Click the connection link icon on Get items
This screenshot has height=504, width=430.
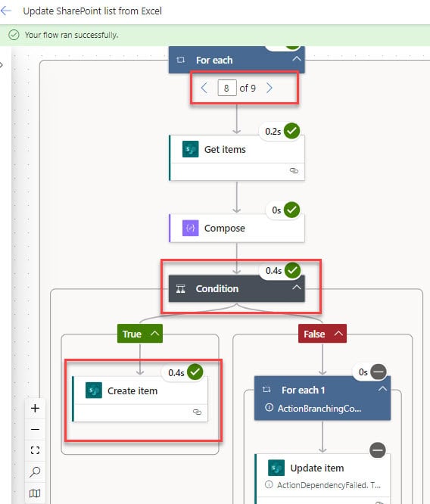point(294,171)
